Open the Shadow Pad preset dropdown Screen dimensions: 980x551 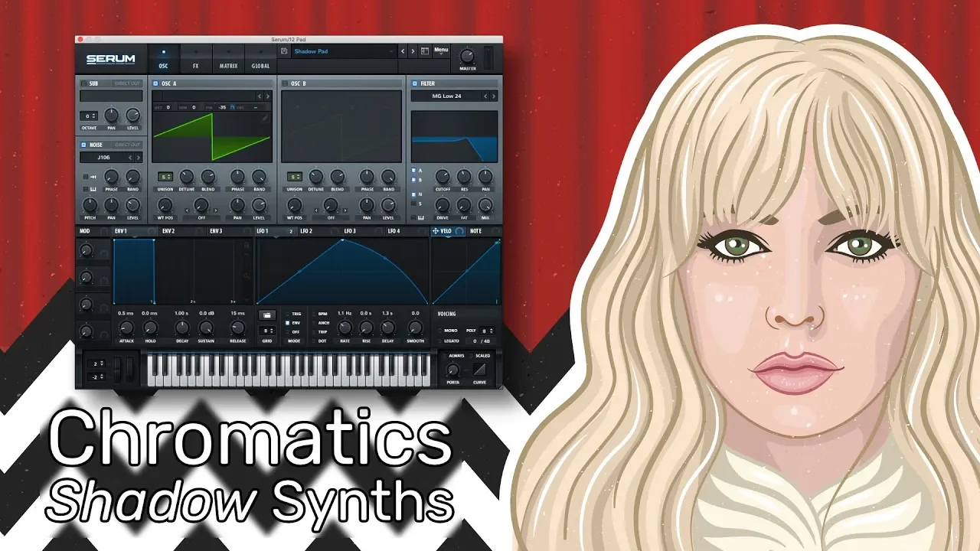click(x=344, y=51)
